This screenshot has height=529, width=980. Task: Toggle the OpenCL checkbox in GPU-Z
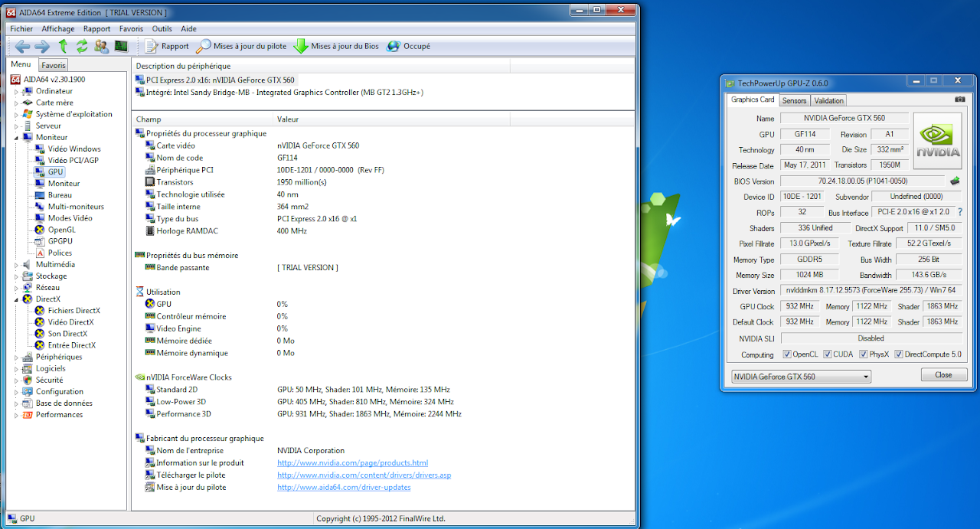788,354
